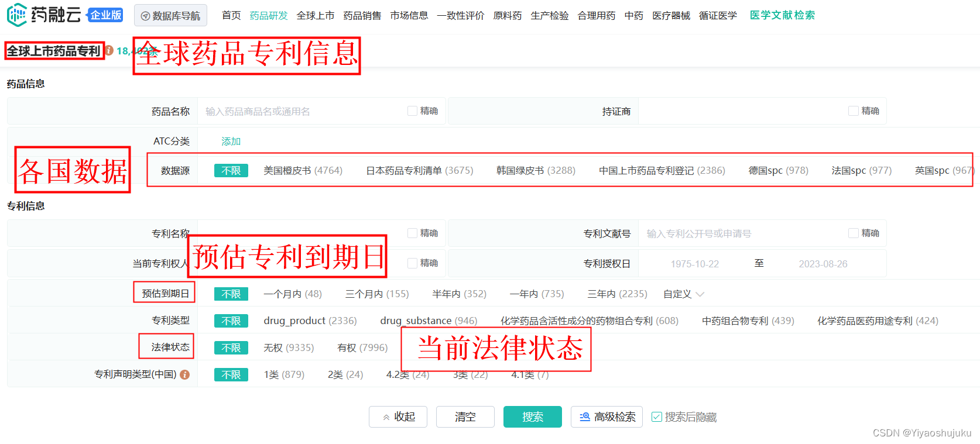The height and width of the screenshot is (444, 980).
Task: Open the 药品销售 menu item
Action: 362,15
